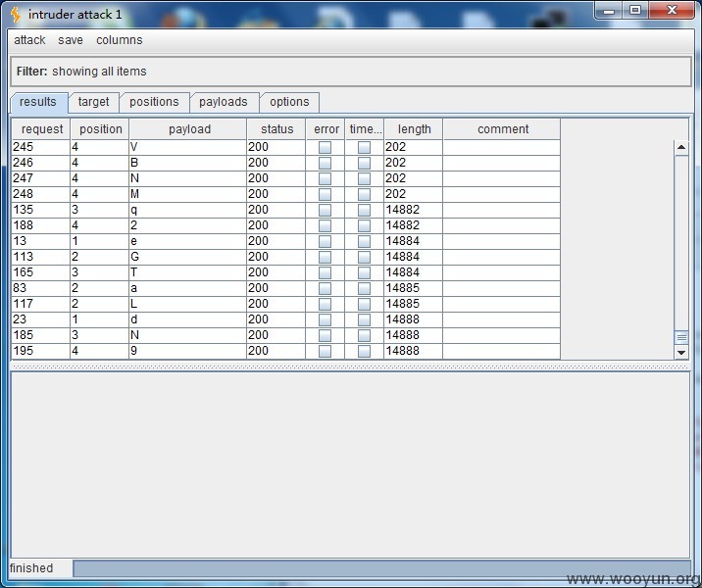Click the scroll up arrow of results table
Screen dimensions: 702x588
681,147
